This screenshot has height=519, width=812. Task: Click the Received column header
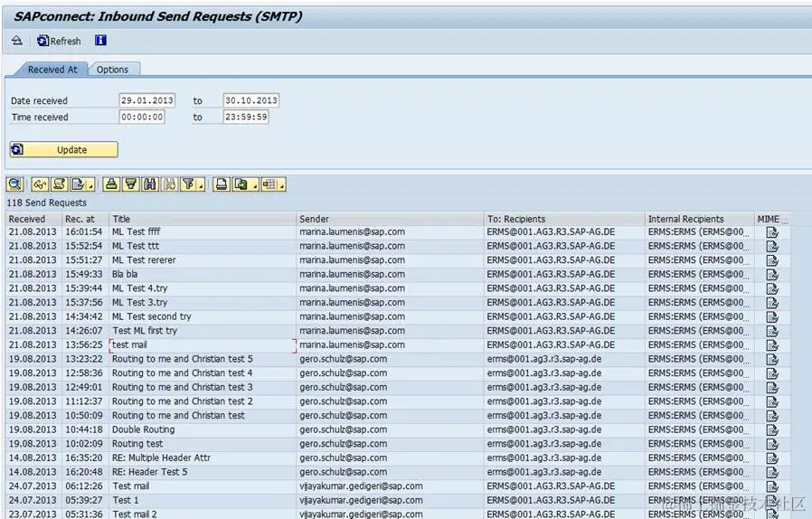pos(34,219)
